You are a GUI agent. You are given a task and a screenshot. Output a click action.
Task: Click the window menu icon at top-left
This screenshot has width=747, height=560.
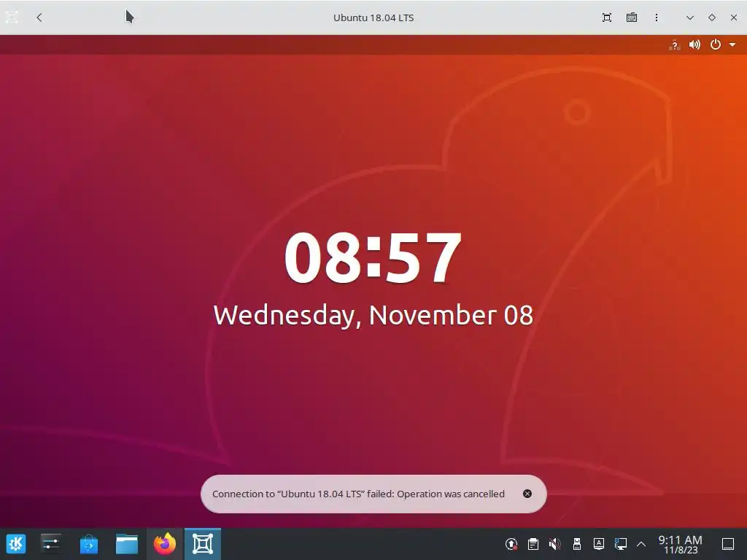pyautogui.click(x=12, y=17)
